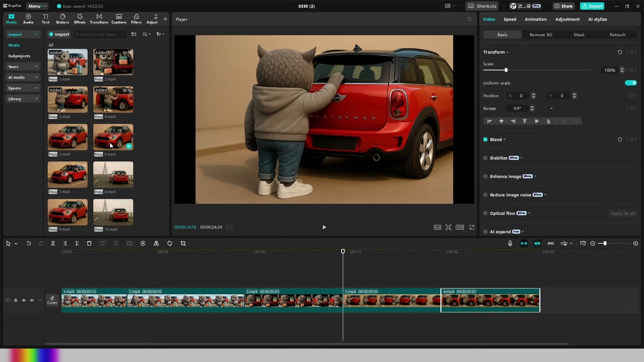This screenshot has height=362, width=644.
Task: Enable the Optical flow checkbox
Action: point(485,213)
